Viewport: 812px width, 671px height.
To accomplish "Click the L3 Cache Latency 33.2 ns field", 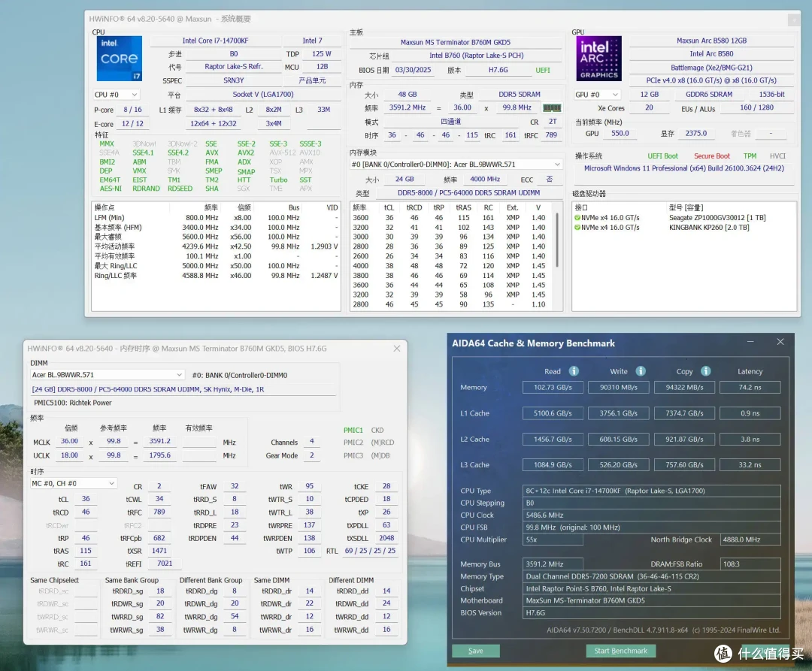I will coord(750,465).
